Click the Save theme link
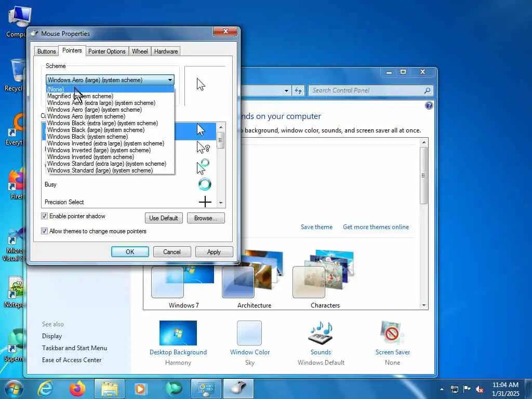Viewport: 532px width, 399px height. (316, 227)
